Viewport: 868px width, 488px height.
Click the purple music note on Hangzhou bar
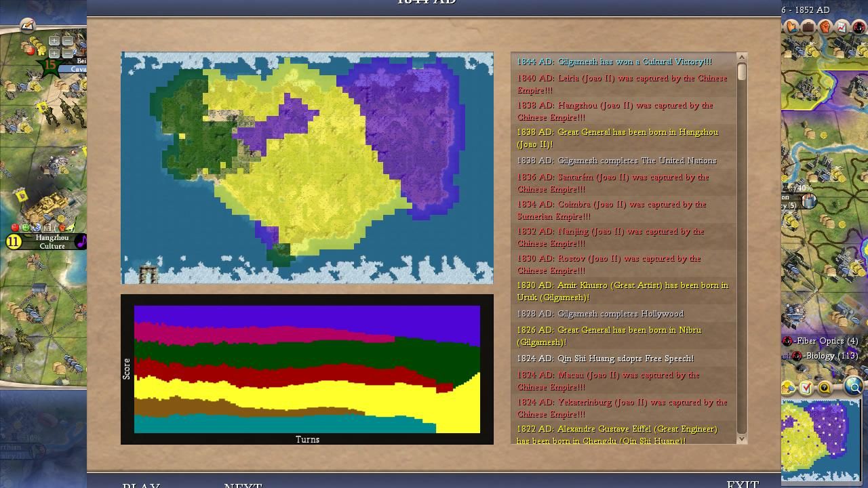point(81,241)
